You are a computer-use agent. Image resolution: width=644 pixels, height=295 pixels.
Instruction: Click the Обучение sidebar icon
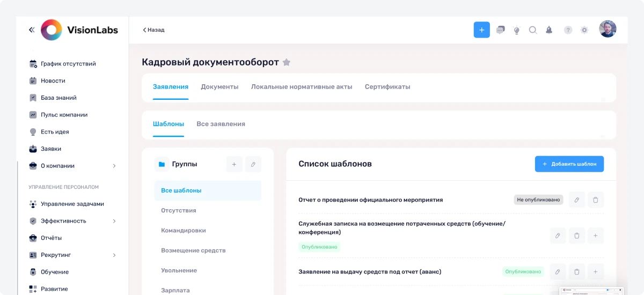point(33,272)
